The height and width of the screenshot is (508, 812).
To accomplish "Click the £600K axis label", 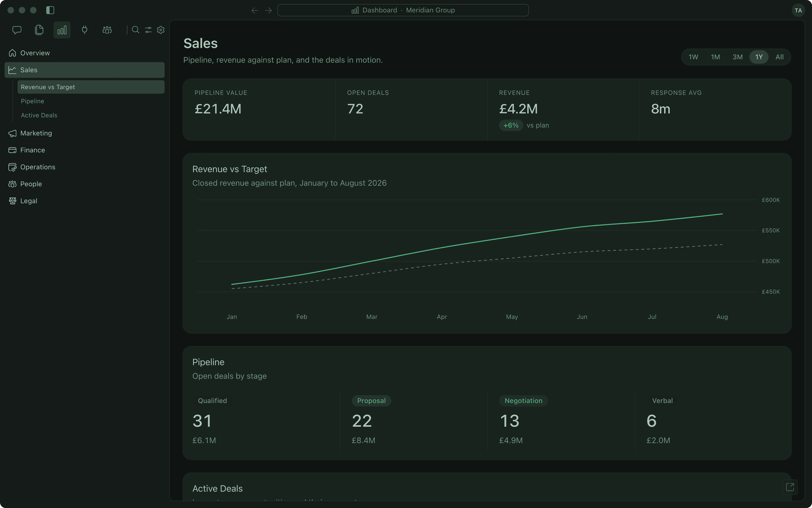I will [771, 200].
